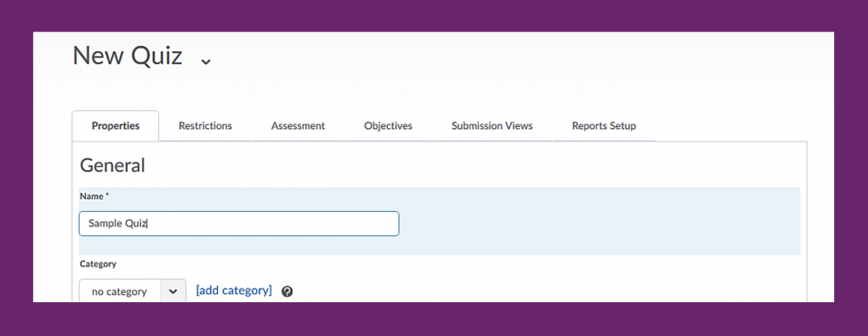Open the Assessment tab
The image size is (868, 336).
tap(298, 126)
